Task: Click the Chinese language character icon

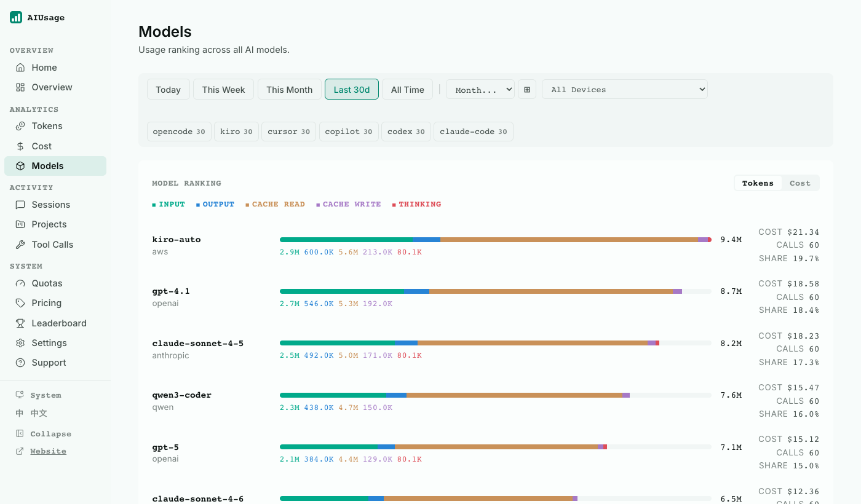Action: (20, 414)
